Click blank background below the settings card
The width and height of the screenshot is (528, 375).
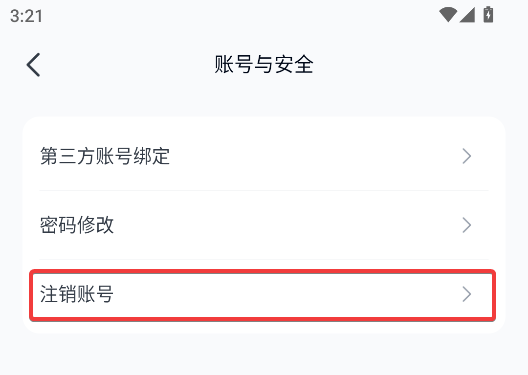(264, 354)
